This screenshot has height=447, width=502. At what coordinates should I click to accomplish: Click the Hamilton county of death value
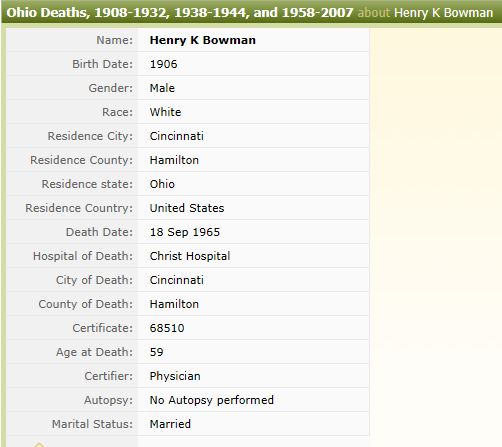(x=174, y=304)
